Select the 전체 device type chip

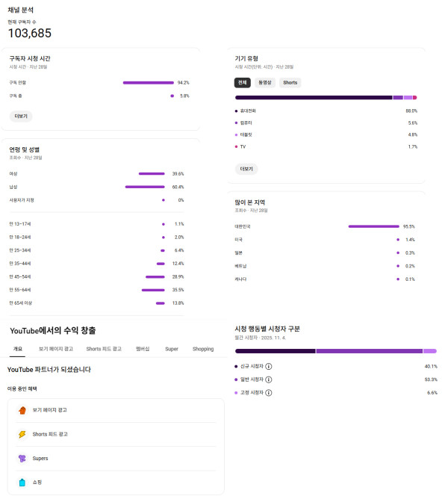[241, 83]
